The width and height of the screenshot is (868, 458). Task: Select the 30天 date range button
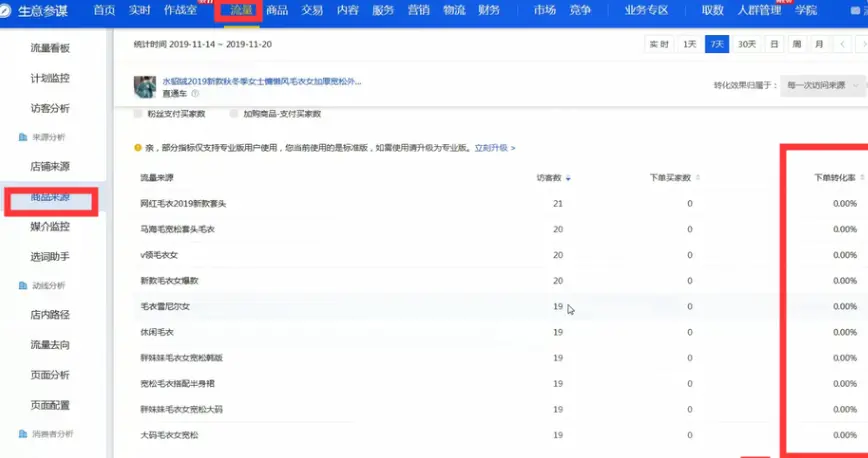point(747,44)
